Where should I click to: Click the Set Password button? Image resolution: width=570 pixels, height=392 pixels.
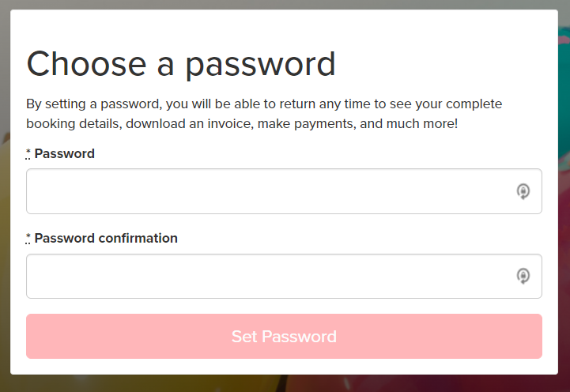284,337
